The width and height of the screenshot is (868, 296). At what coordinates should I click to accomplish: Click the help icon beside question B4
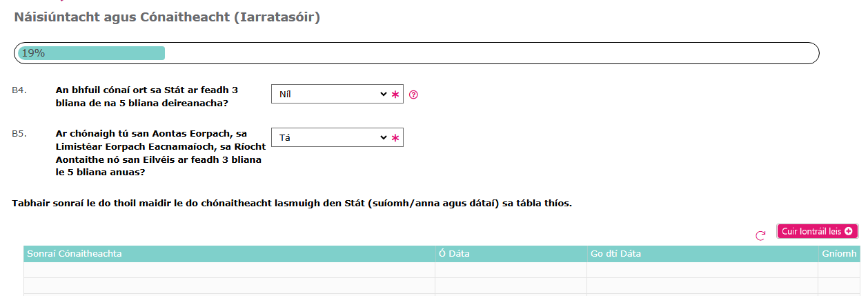(x=413, y=95)
